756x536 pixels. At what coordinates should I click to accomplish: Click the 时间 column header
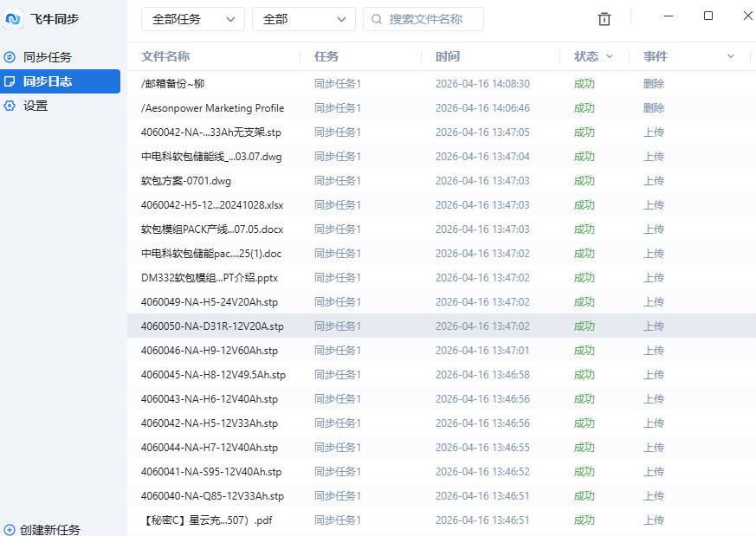pos(448,56)
